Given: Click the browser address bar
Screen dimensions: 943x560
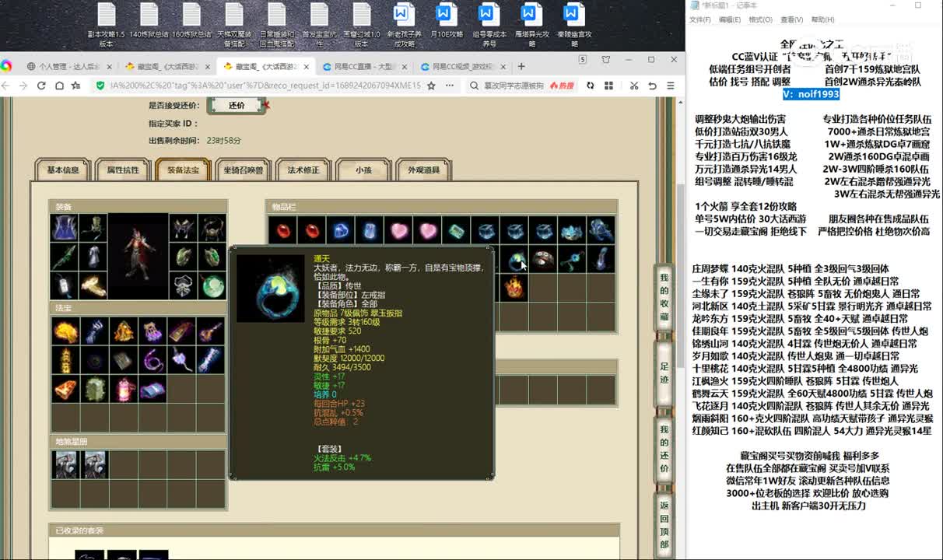Looking at the screenshot, I should (265, 86).
